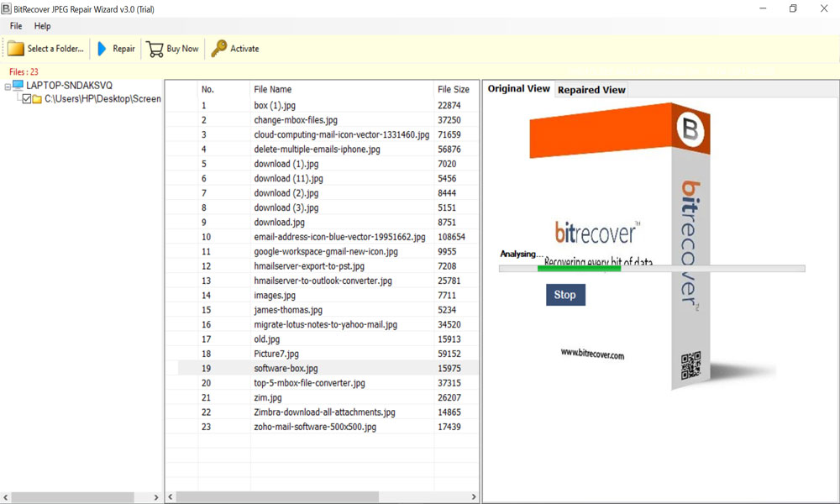Select file download.jpg in row 9

279,223
